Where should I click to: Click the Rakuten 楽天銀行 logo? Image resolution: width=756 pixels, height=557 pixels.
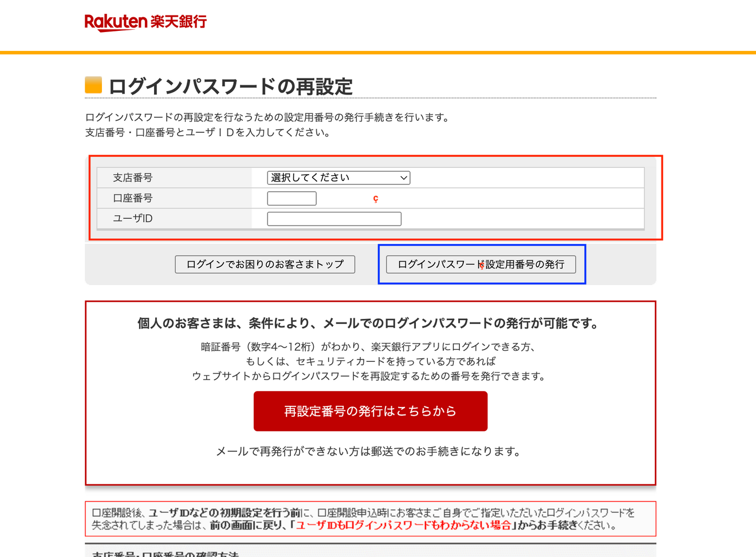[145, 22]
